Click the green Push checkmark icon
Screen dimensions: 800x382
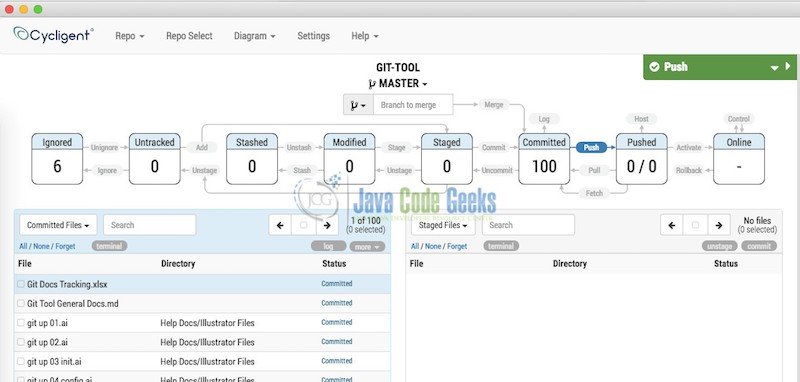coord(654,67)
